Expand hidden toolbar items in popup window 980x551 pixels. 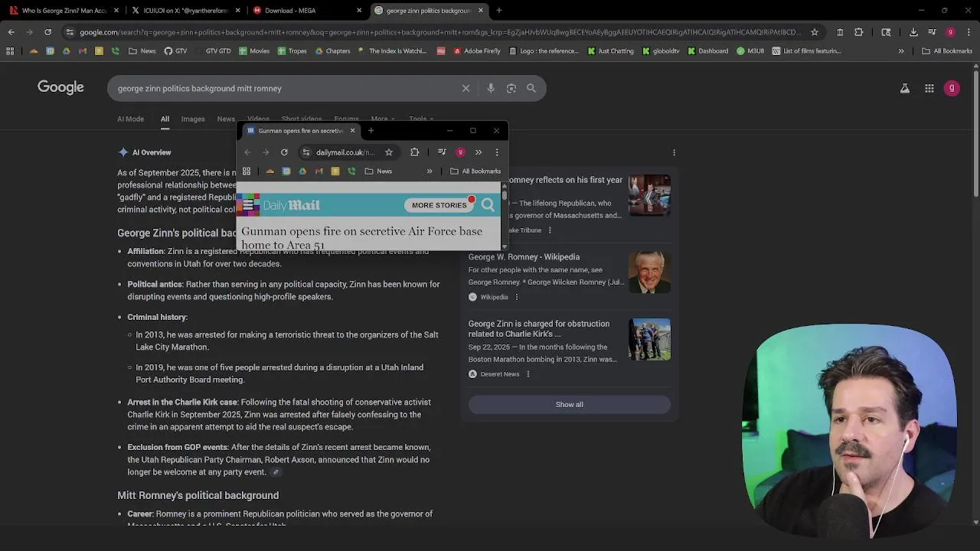(x=479, y=152)
